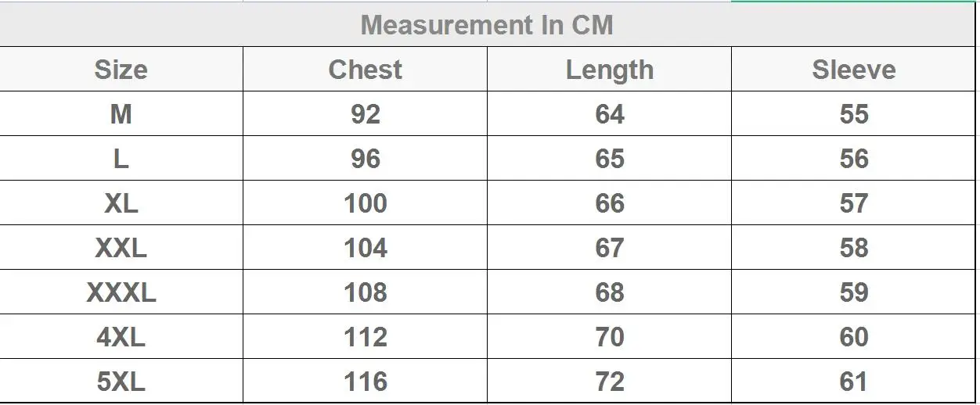
Task: Select the chest value 116 cell
Action: click(365, 382)
